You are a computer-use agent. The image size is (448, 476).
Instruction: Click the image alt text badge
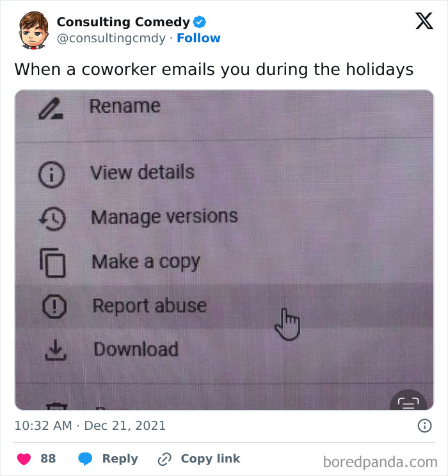point(408,400)
